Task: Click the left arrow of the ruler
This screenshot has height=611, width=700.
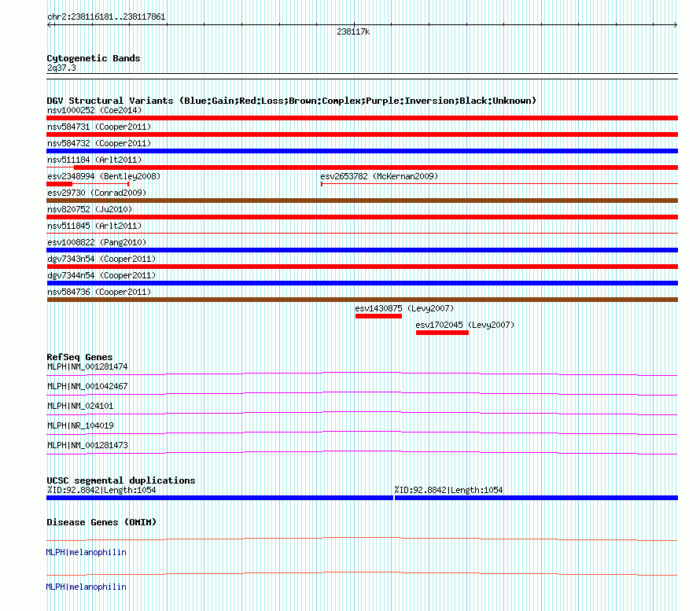Action: click(x=49, y=25)
